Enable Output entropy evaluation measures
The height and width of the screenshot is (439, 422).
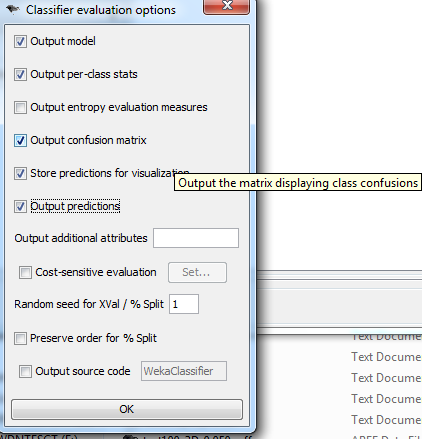click(20, 107)
